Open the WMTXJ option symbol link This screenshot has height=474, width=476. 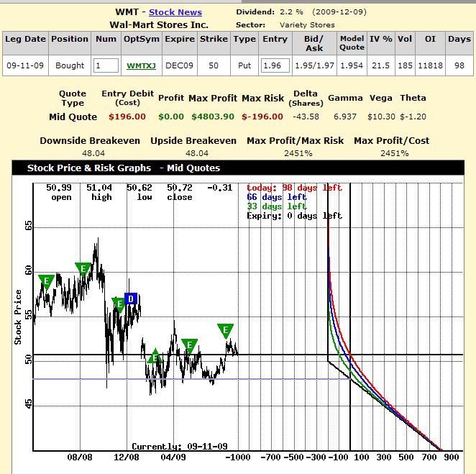click(x=141, y=66)
